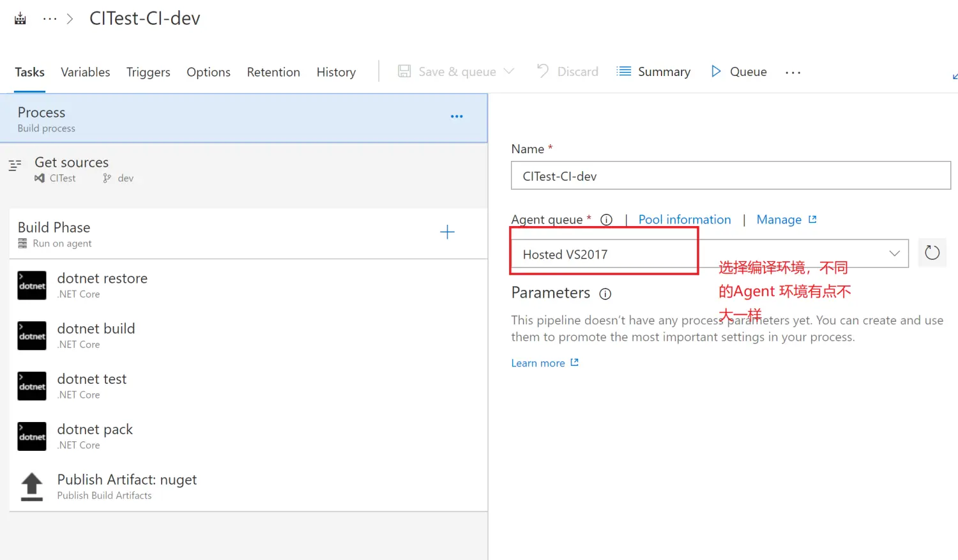
Task: Click the dotnet pack task icon
Action: [32, 437]
